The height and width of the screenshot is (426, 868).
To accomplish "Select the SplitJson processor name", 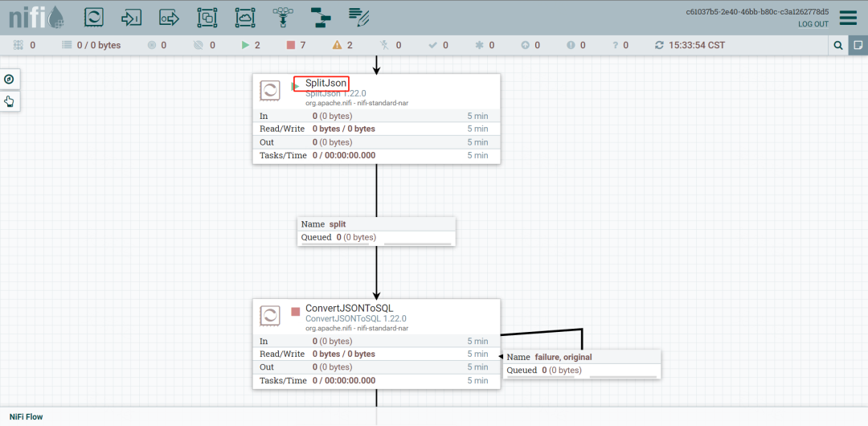I will click(x=326, y=84).
